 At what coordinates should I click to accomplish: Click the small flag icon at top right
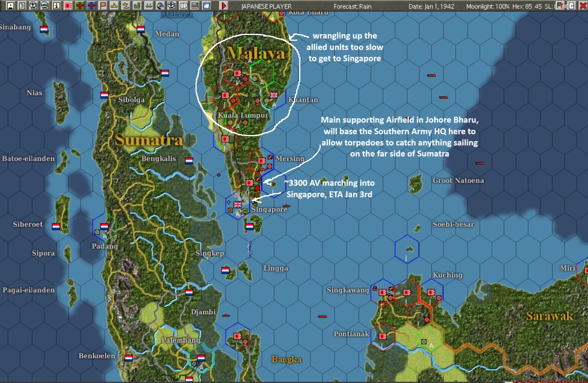560,5
